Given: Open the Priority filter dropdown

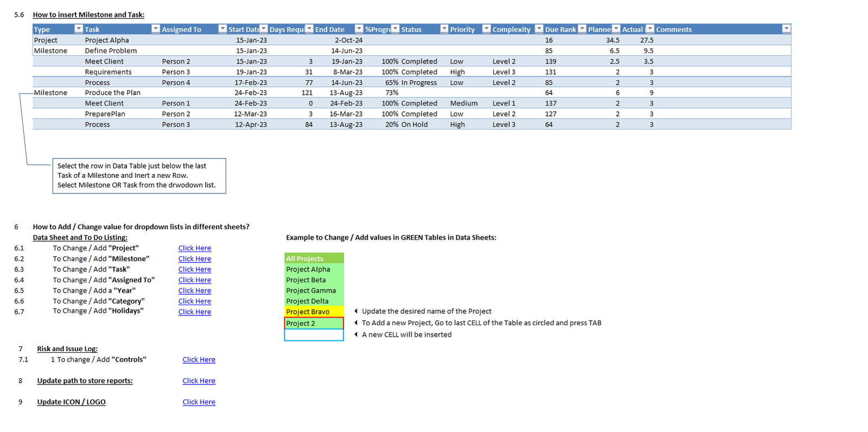Looking at the screenshot, I should [x=487, y=29].
